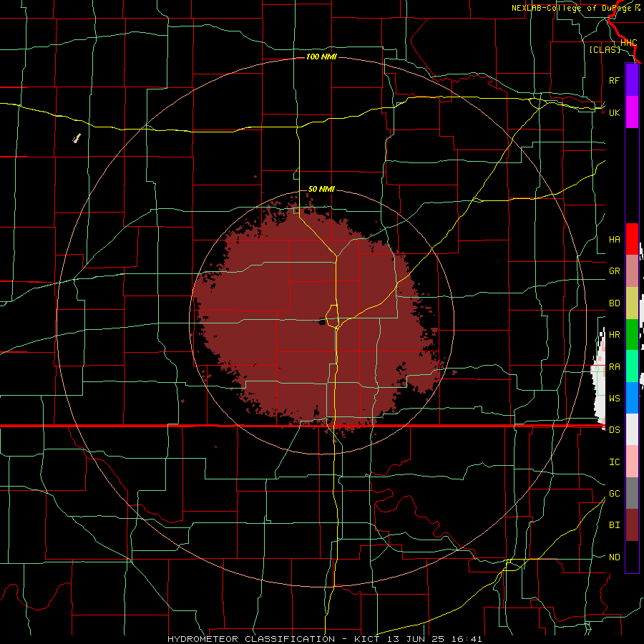Click the GC legend label
The image size is (644, 644).
614,494
